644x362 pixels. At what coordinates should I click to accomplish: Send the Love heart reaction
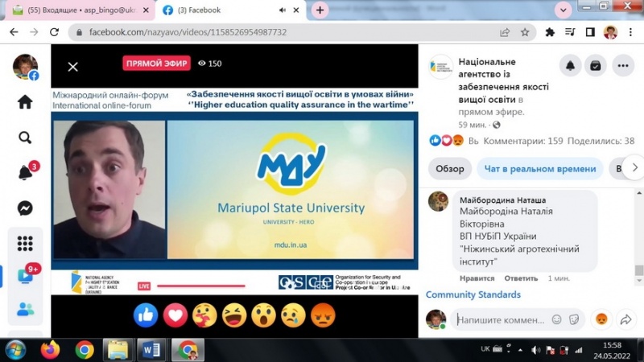pos(175,315)
